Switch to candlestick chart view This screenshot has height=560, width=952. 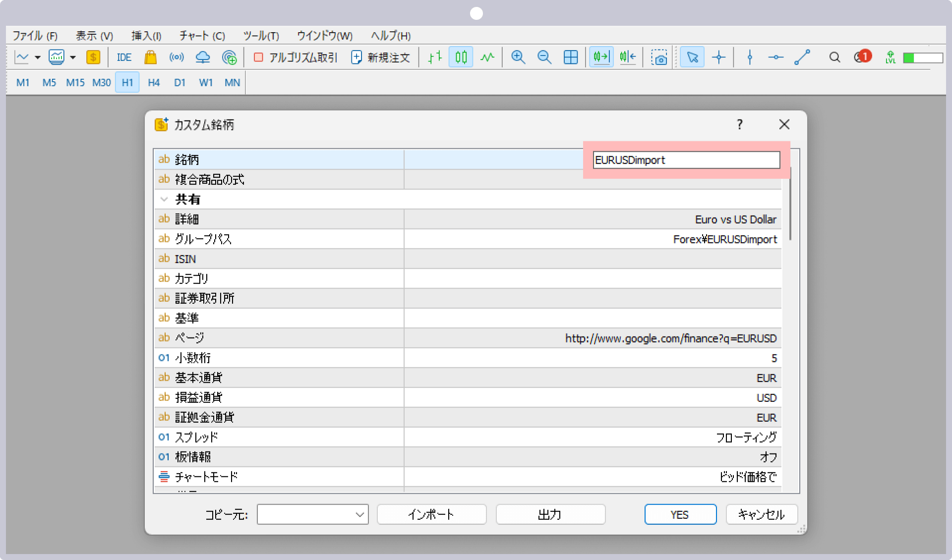point(461,57)
